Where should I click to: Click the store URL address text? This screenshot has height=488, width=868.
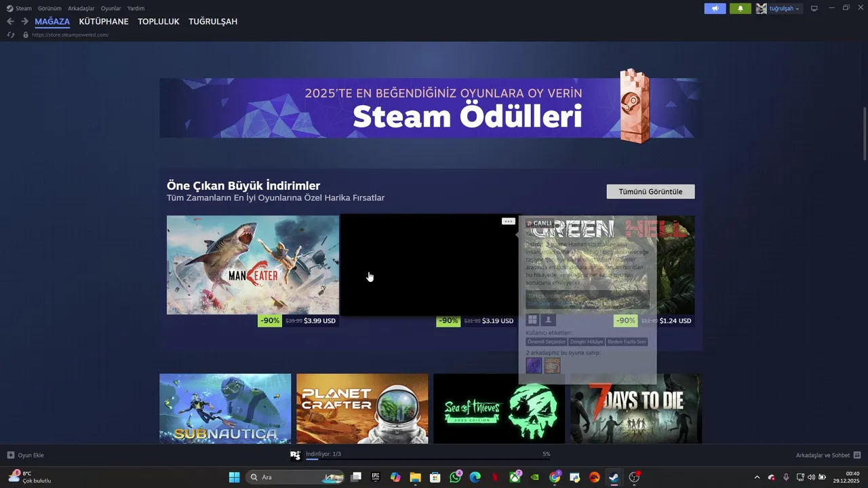click(70, 35)
